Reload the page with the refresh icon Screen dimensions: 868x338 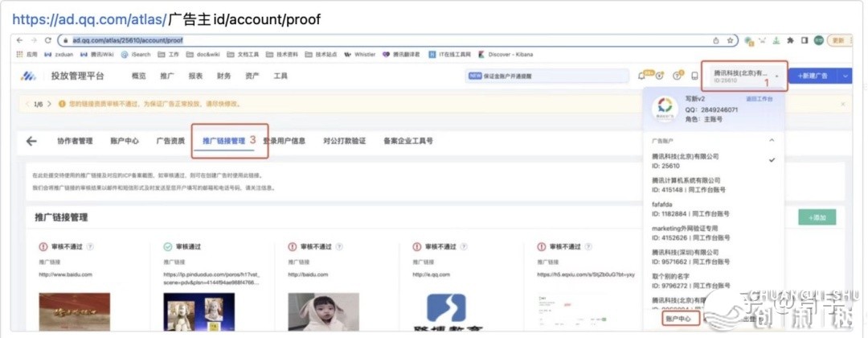coord(47,40)
